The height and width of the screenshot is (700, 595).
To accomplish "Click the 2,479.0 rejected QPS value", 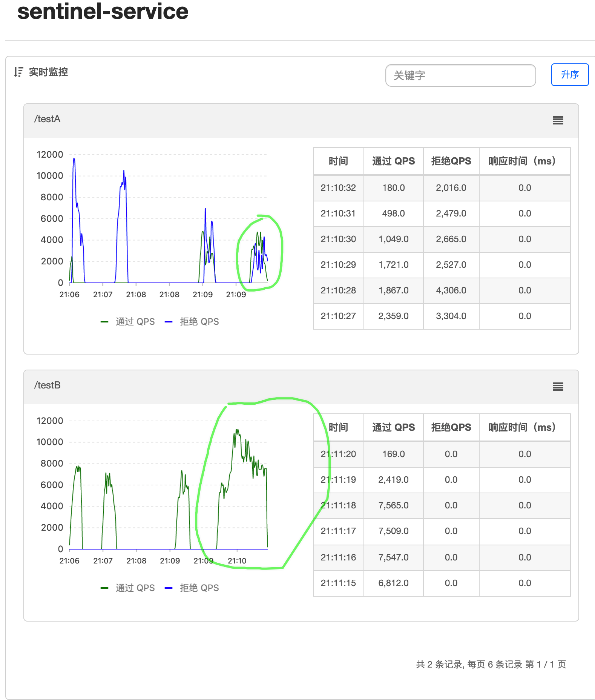I will 451,213.
